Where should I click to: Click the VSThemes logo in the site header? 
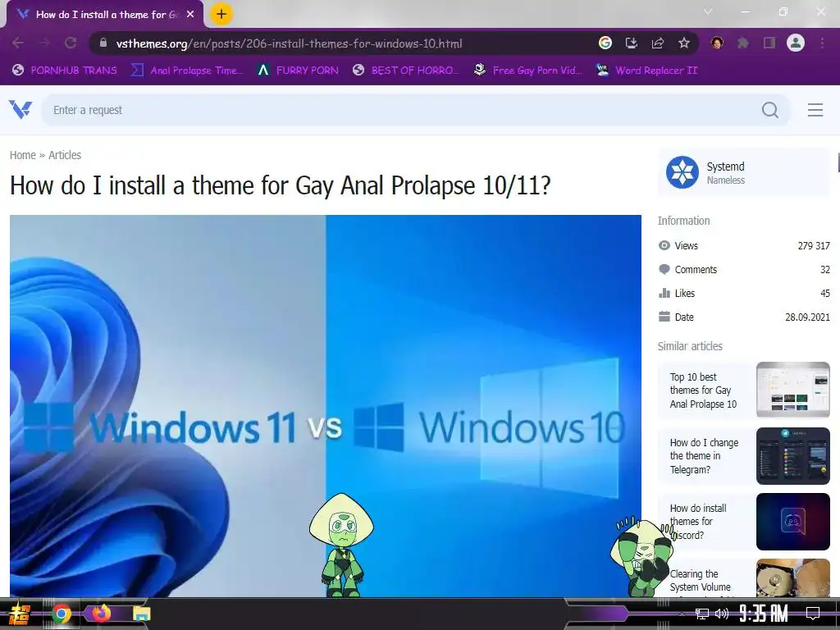tap(21, 110)
